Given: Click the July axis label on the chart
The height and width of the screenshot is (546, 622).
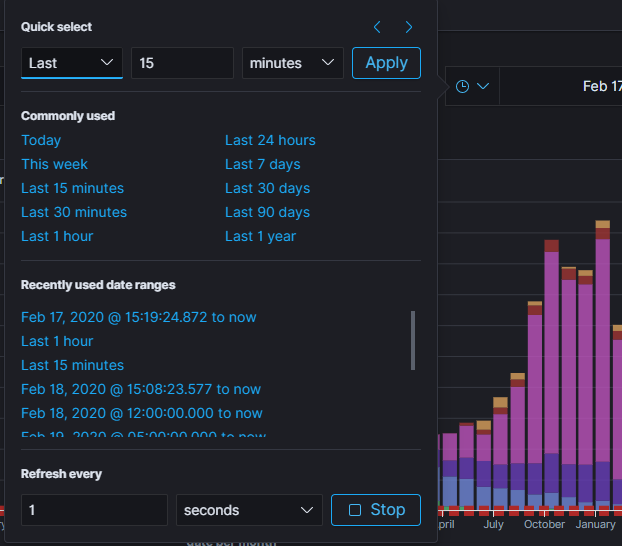Looking at the screenshot, I should [493, 524].
